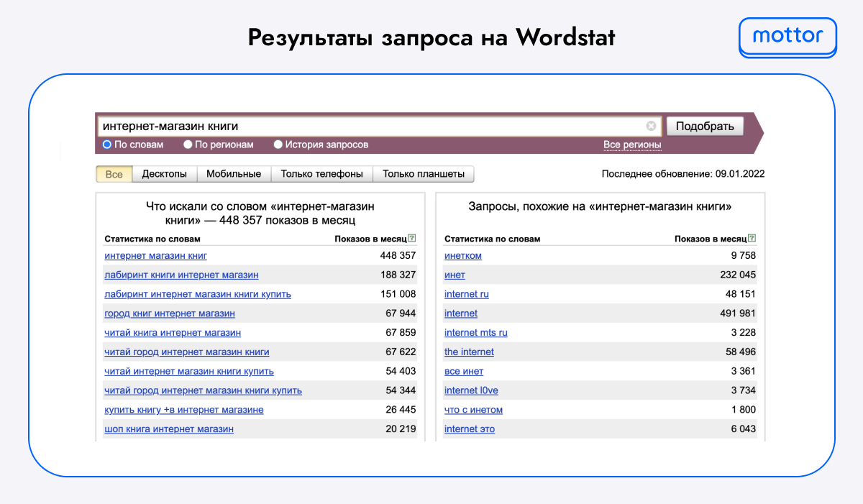The width and height of the screenshot is (863, 504).
Task: Click the value "67 859"
Action: [401, 333]
